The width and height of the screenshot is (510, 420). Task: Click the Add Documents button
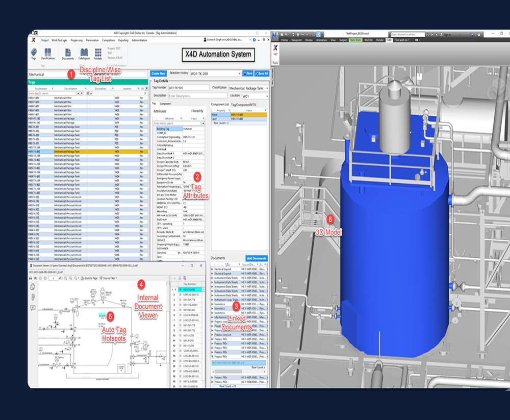[257, 258]
